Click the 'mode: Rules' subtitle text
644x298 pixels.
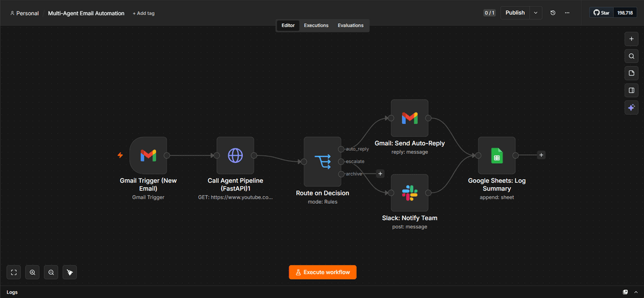pos(323,202)
